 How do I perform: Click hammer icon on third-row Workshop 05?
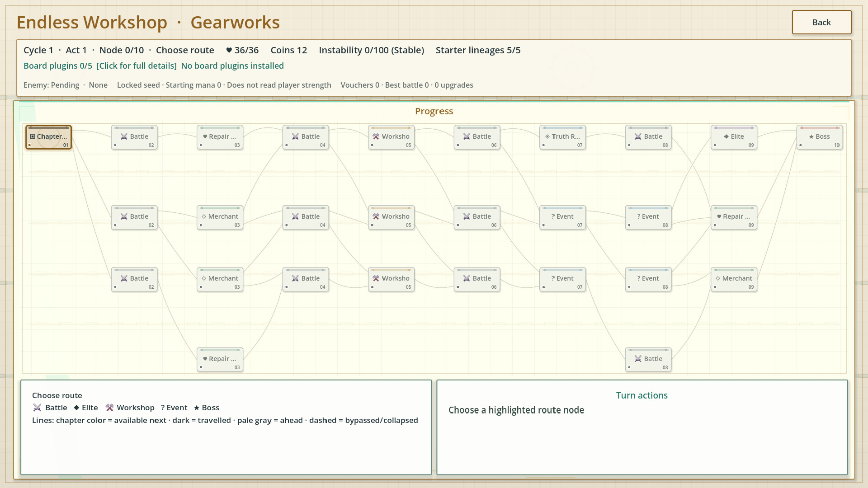click(x=376, y=278)
